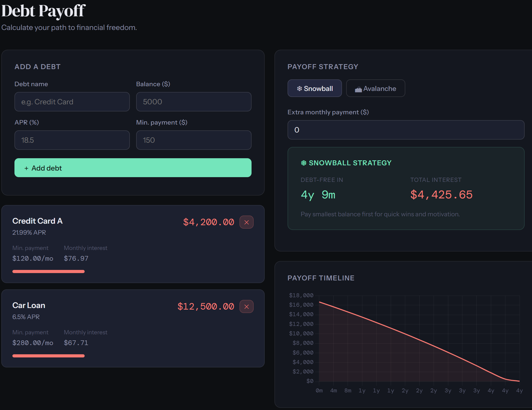Click the Min. payment field showing 150
Viewport: 532px width, 410px height.
click(194, 140)
